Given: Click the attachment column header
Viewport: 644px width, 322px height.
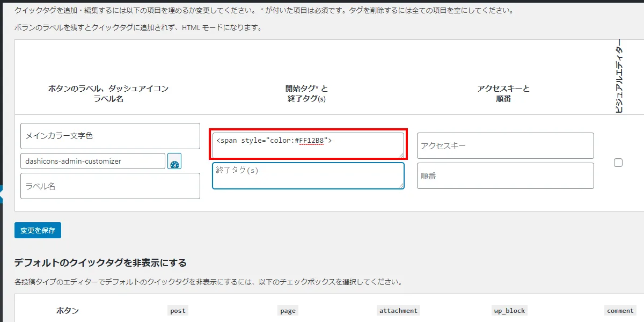Looking at the screenshot, I should [x=398, y=310].
